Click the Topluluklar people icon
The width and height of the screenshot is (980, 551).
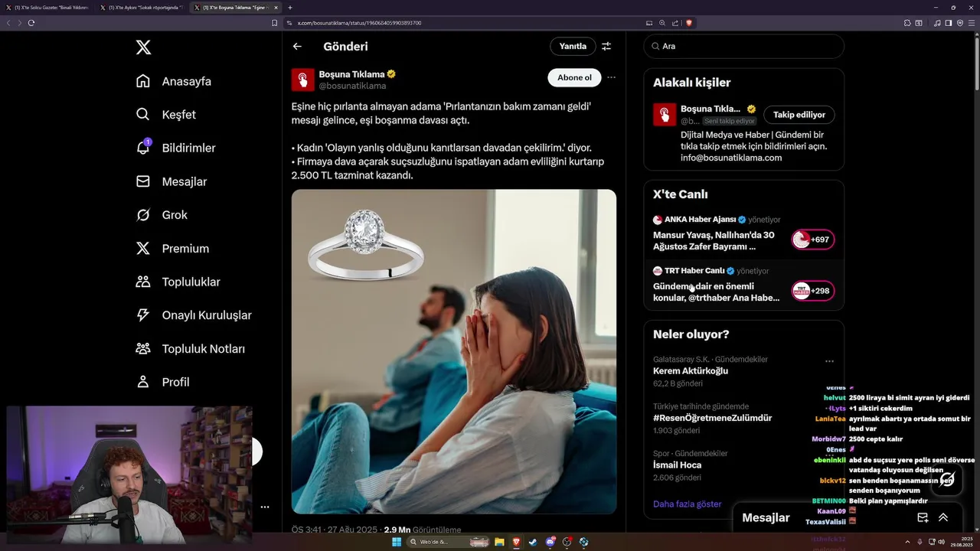pyautogui.click(x=143, y=282)
